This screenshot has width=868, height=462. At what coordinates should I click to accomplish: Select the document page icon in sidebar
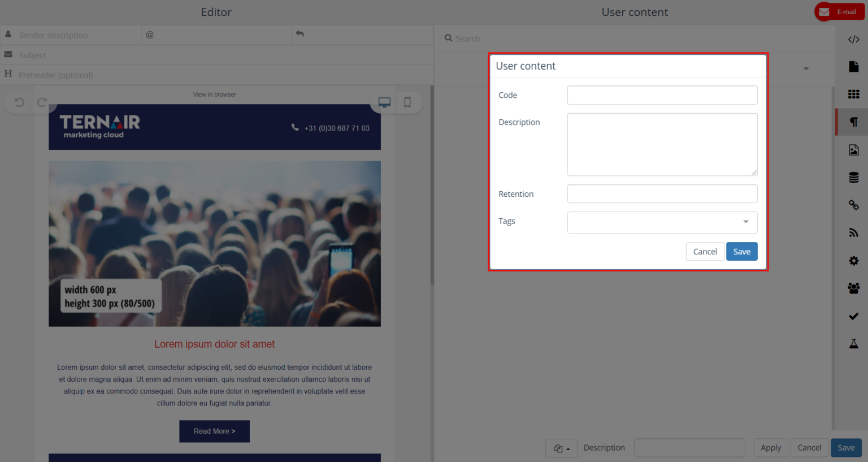853,67
